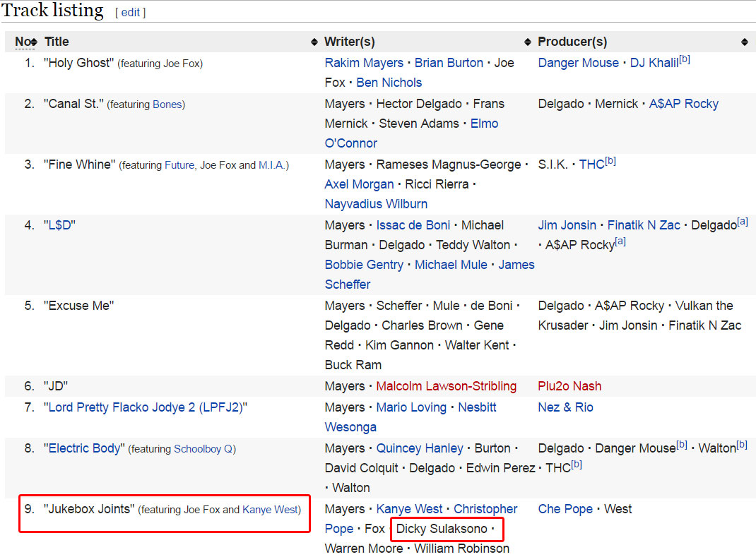Open the Michael Mule writer link
The image size is (756, 557).
coord(451,265)
